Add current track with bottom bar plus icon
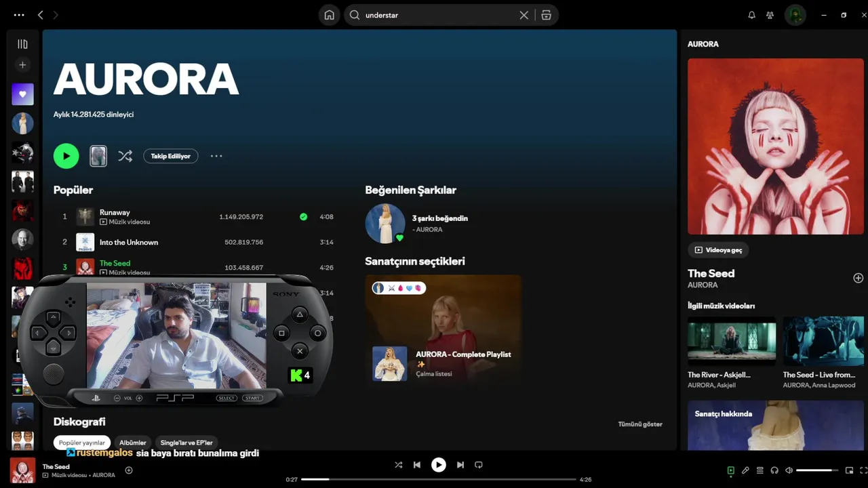Viewport: 868px width, 488px height. point(129,470)
